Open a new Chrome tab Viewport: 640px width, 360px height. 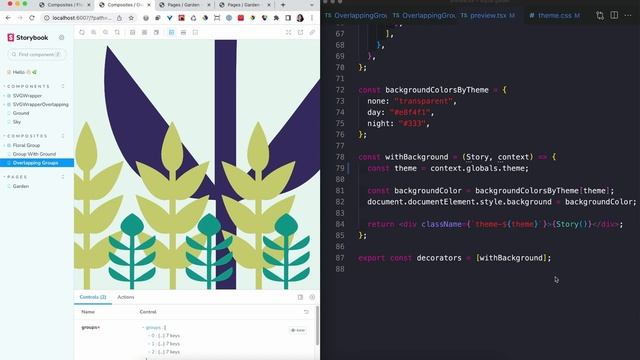coord(283,5)
